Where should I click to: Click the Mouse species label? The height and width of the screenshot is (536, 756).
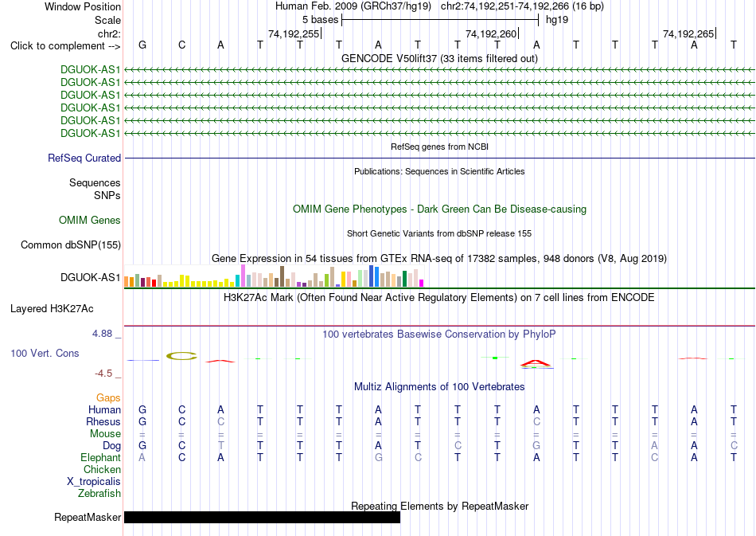[105, 434]
